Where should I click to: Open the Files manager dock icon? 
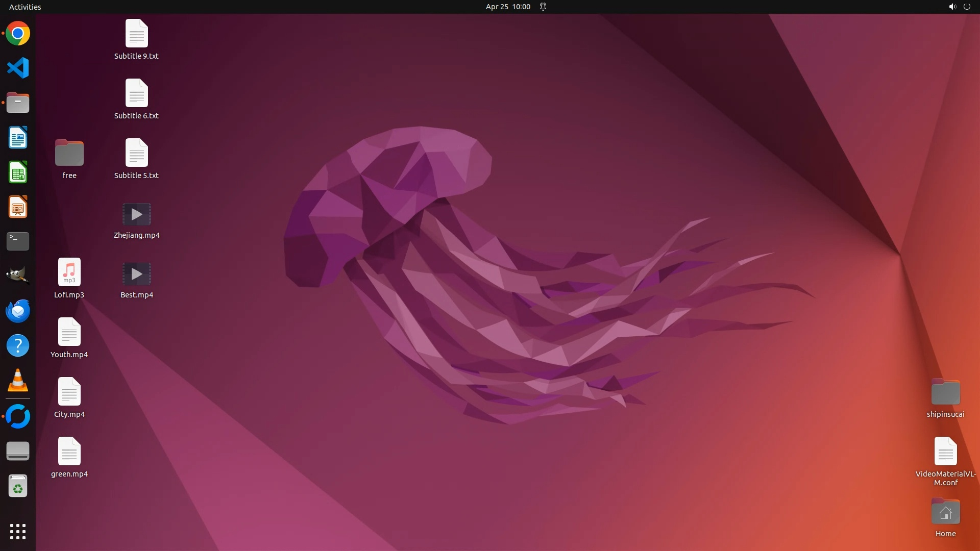18,103
